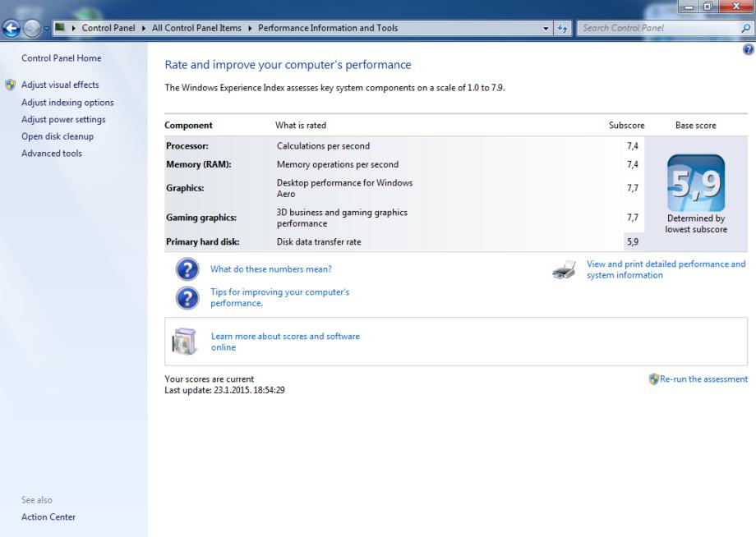Click 'Determined by lowest subscore' caption
Screen dimensions: 756x537
tap(696, 224)
